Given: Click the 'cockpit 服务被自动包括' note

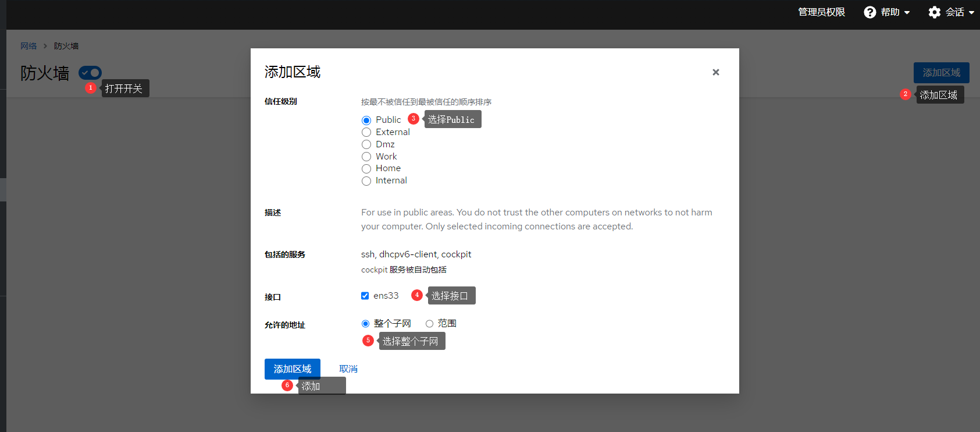Looking at the screenshot, I should 404,270.
